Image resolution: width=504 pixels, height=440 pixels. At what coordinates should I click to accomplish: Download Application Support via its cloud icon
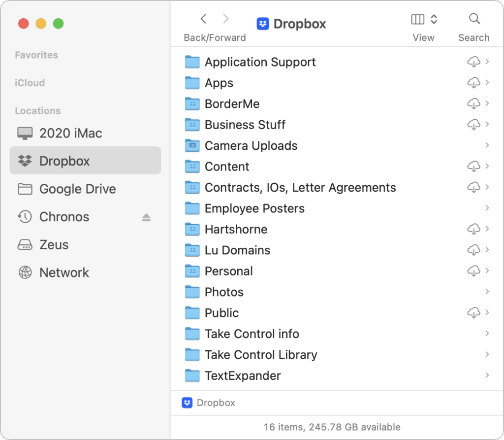point(473,62)
